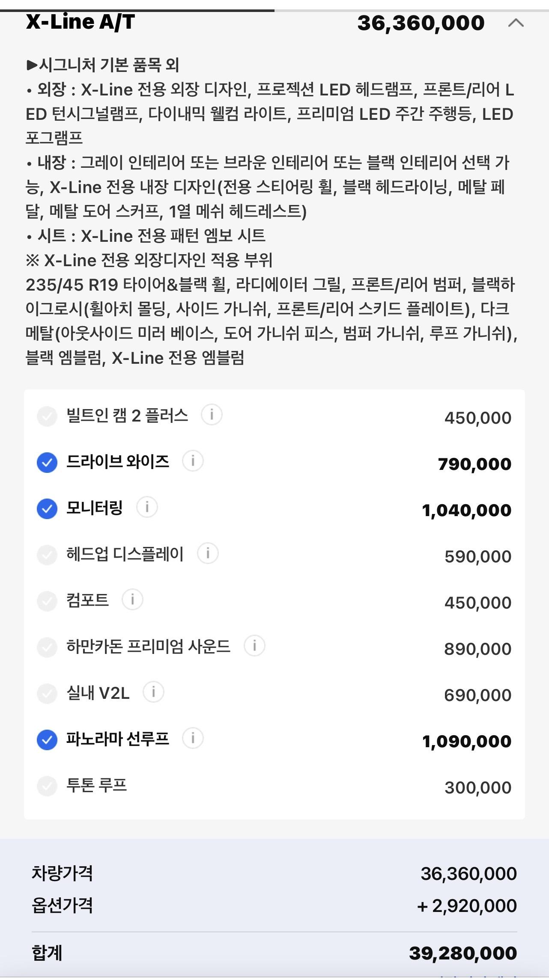View info for 파노라마 선루프
The image size is (549, 980).
(x=193, y=738)
